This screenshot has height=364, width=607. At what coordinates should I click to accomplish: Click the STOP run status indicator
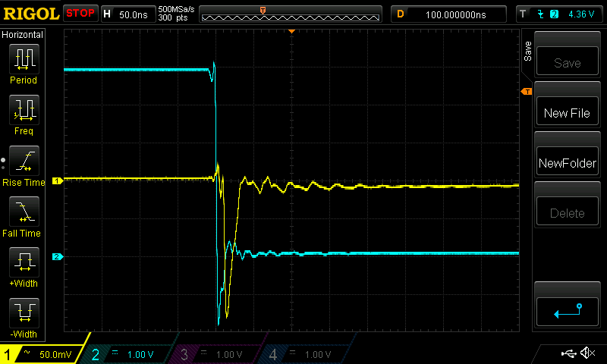[80, 13]
